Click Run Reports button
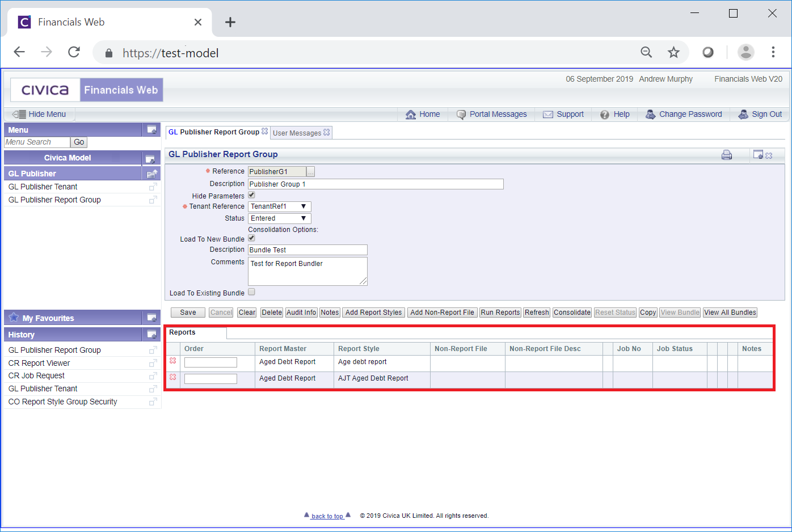 click(500, 313)
